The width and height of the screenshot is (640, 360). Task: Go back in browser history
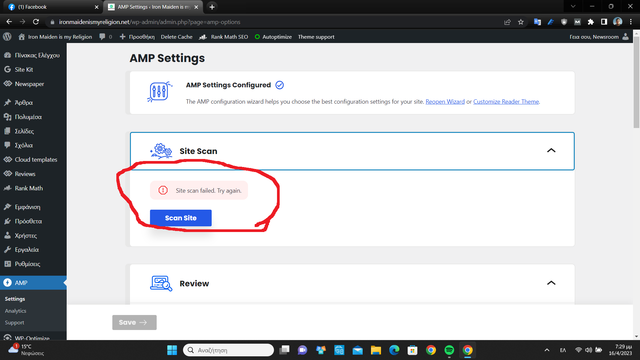(9, 22)
